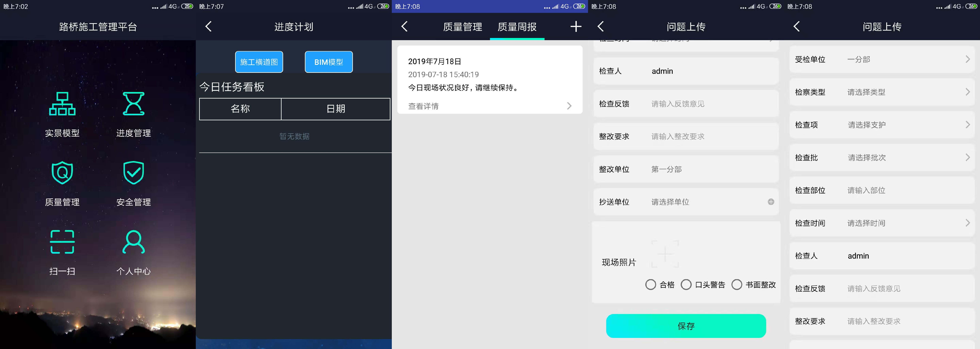Viewport: 980px width, 349px height.
Task: Click the 今日现场状况良好 report text
Action: 463,88
